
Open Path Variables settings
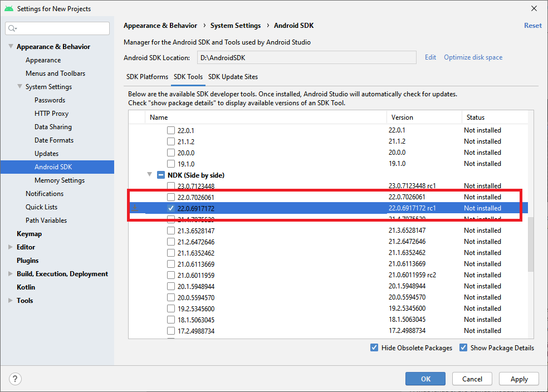(x=46, y=220)
